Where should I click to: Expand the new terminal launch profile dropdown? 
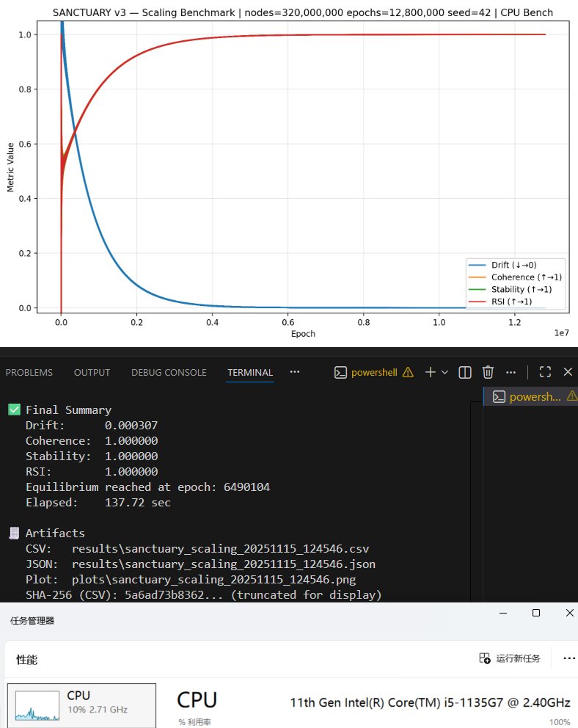point(445,372)
